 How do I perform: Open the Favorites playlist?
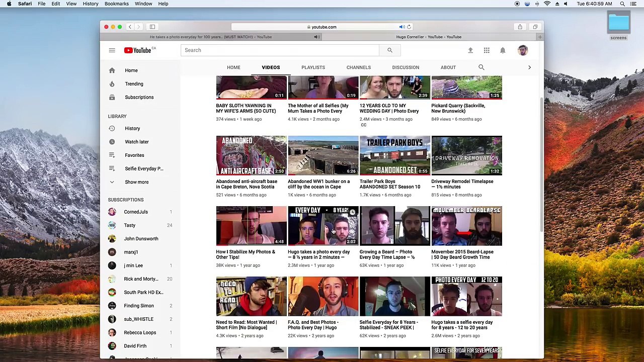(134, 155)
